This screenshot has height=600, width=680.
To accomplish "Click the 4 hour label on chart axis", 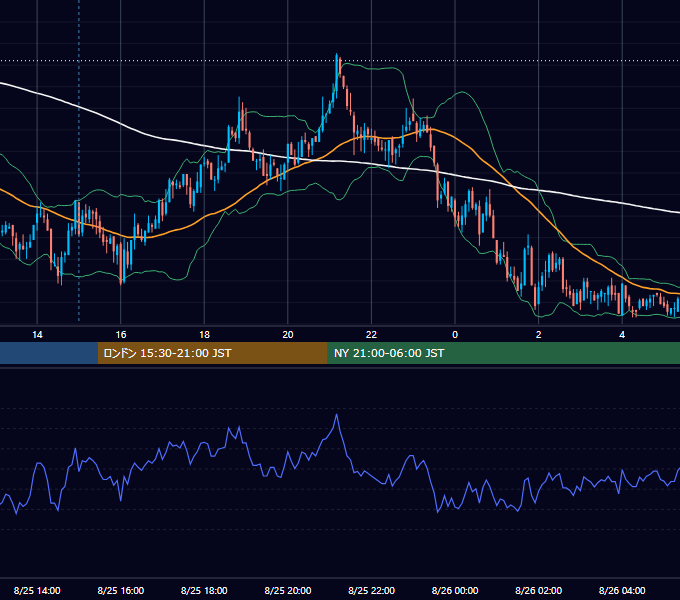I will (x=622, y=335).
